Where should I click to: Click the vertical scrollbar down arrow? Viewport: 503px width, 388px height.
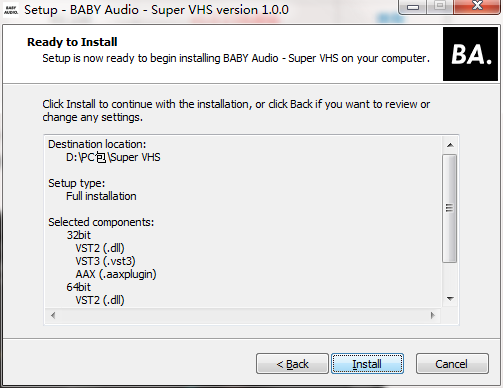450,298
